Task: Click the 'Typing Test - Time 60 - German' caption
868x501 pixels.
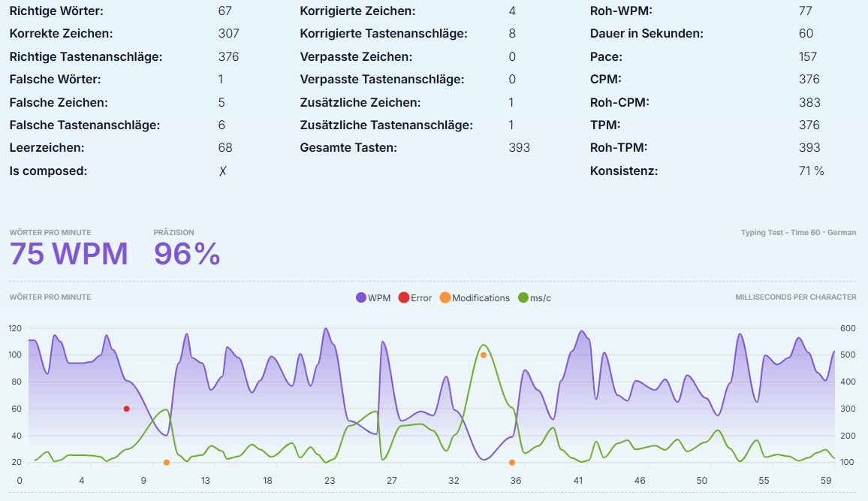Action: click(798, 233)
